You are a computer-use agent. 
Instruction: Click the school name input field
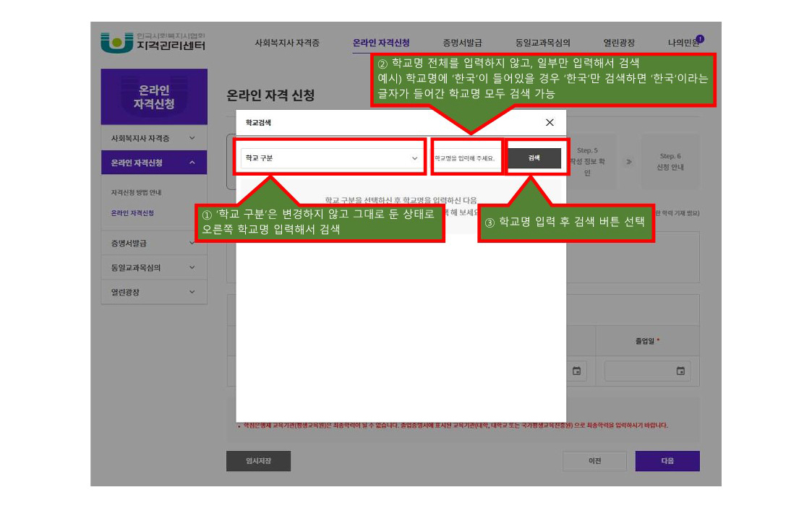point(466,158)
